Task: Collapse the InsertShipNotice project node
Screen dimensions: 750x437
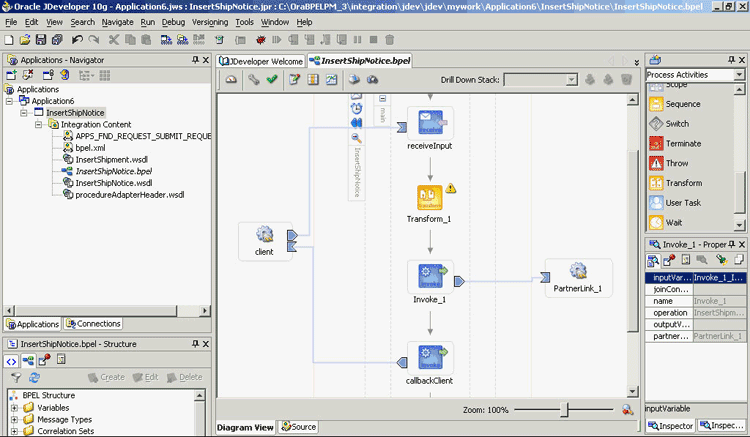Action: point(23,113)
